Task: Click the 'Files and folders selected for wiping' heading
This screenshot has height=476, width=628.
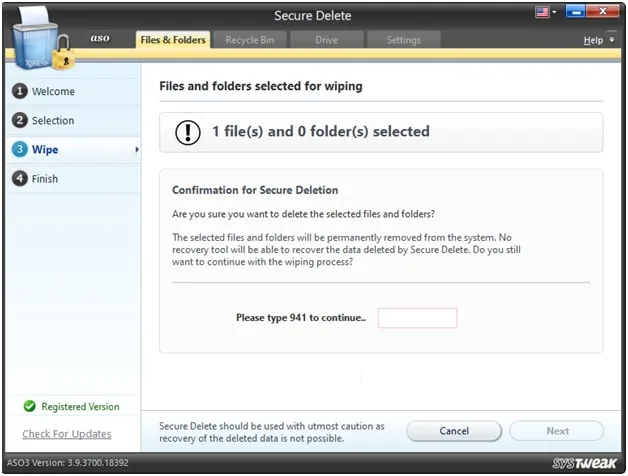Action: click(x=261, y=86)
